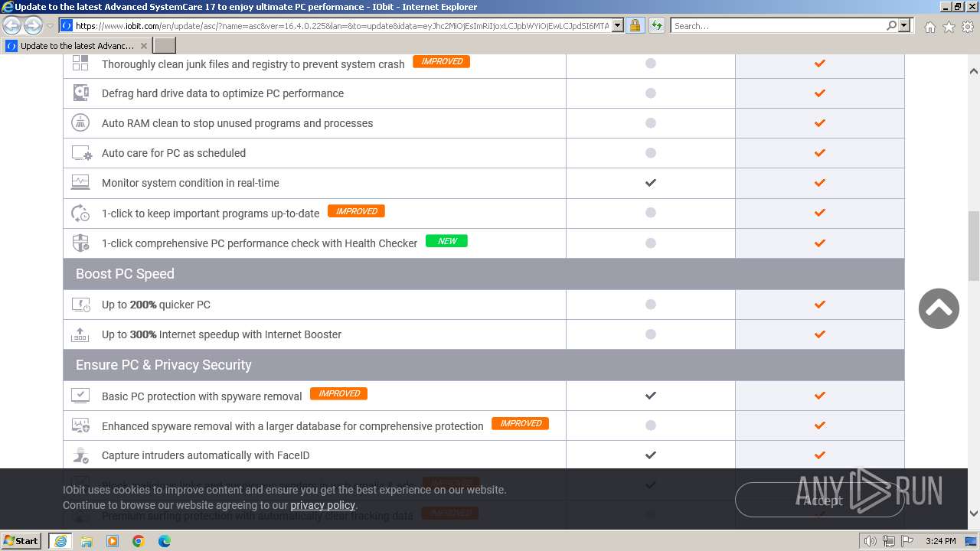Open the privacy policy link

[x=322, y=505]
